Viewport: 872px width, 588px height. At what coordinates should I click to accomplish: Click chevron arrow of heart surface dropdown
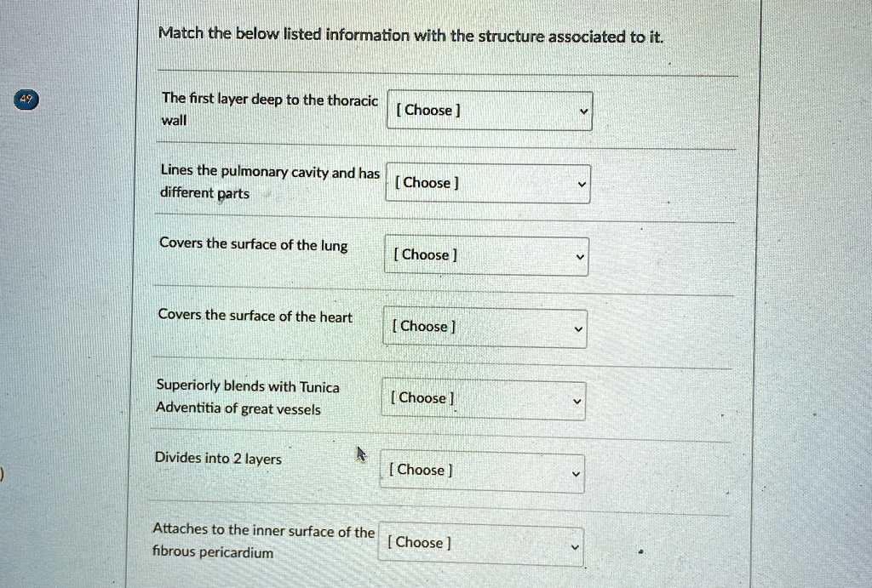click(578, 329)
